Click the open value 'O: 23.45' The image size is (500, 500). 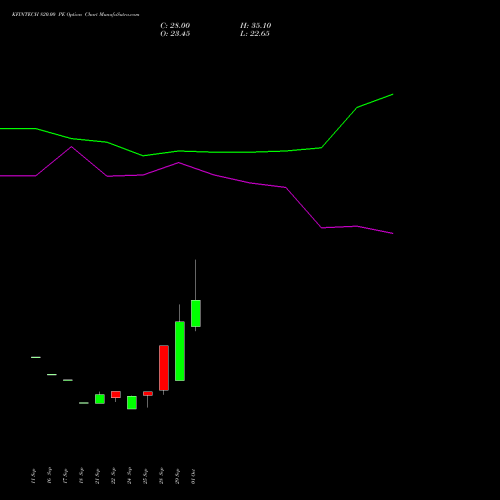click(x=175, y=34)
